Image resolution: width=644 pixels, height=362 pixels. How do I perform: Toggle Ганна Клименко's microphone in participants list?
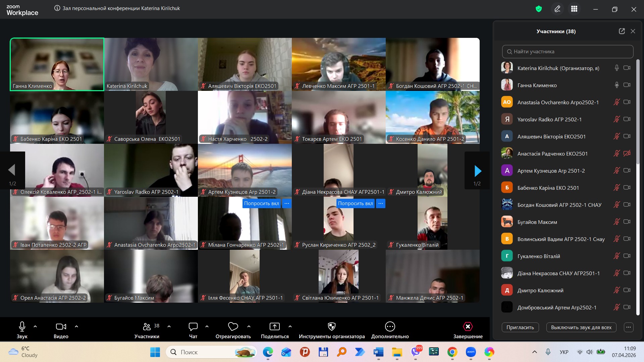616,85
